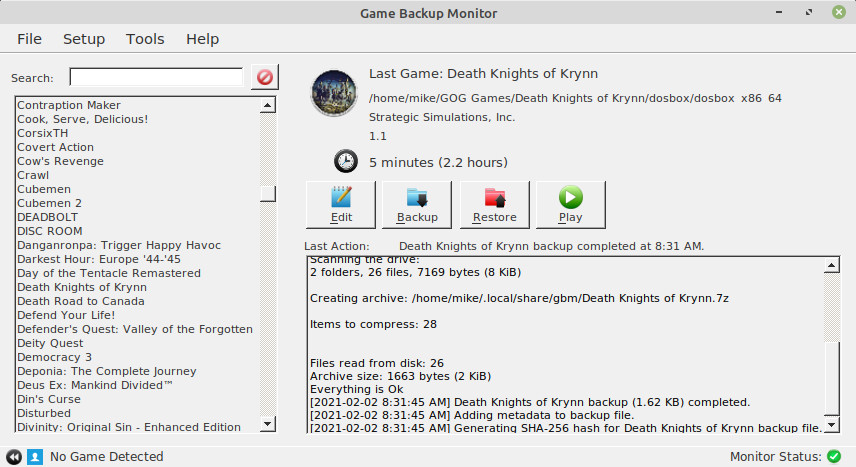This screenshot has width=856, height=467.
Task: Open the Help menu
Action: click(x=203, y=39)
